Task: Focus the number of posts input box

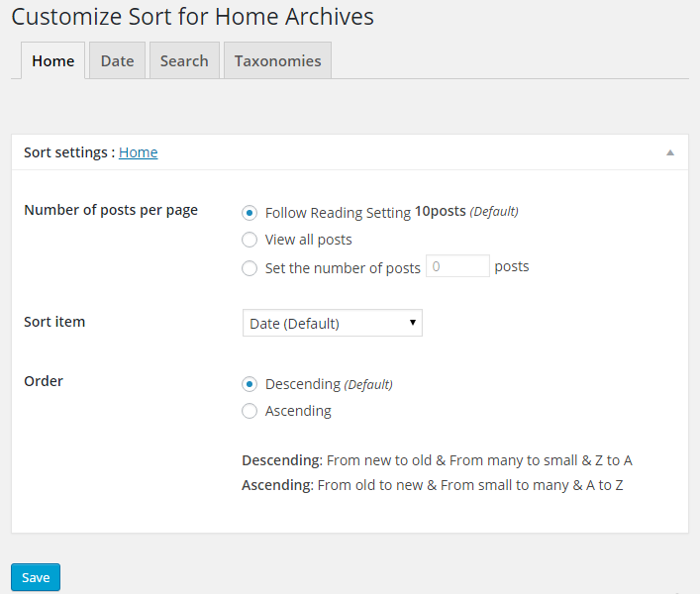Action: point(457,266)
